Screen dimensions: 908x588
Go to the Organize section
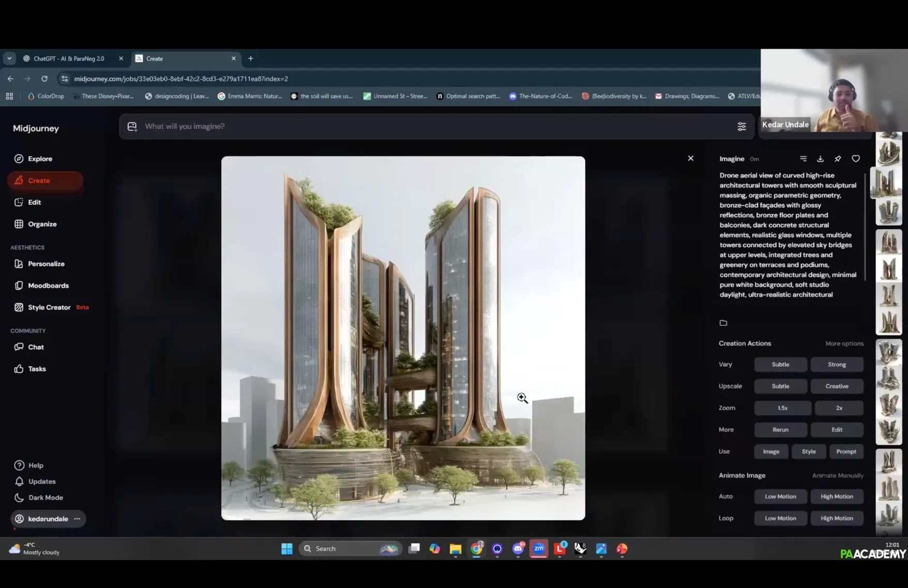click(x=42, y=224)
